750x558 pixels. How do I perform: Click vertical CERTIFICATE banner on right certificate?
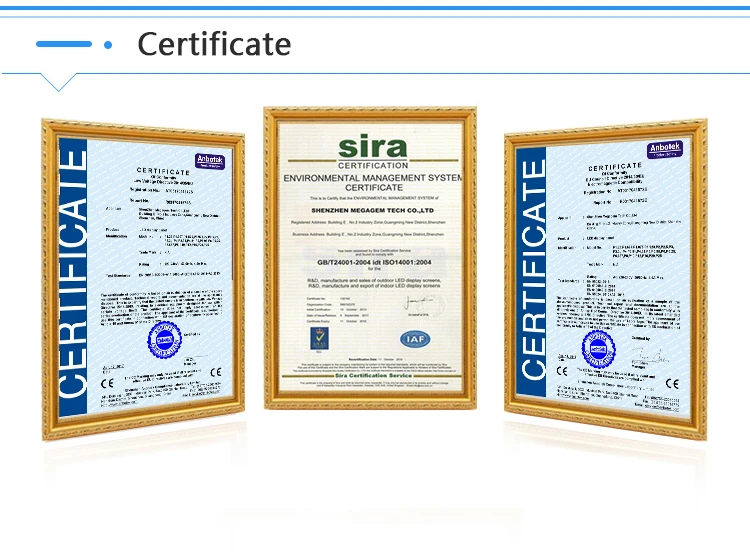coord(532,270)
